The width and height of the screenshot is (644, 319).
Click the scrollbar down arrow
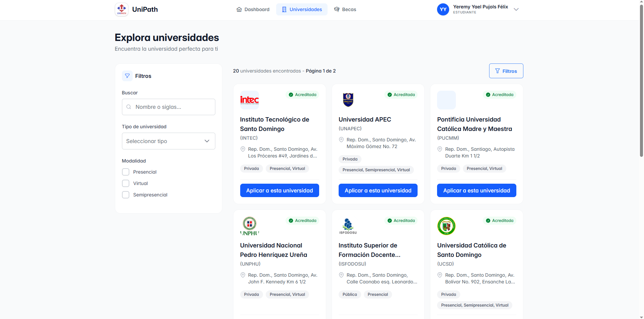pyautogui.click(x=641, y=317)
